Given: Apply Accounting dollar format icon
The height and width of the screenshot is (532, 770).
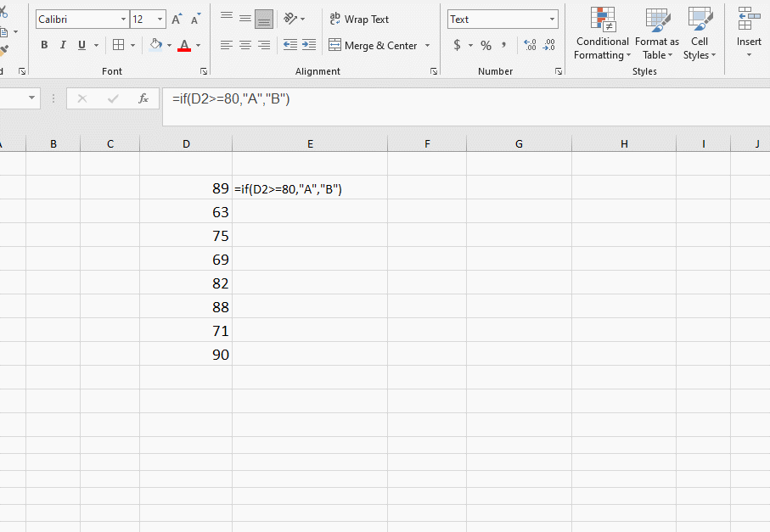Looking at the screenshot, I should (457, 45).
